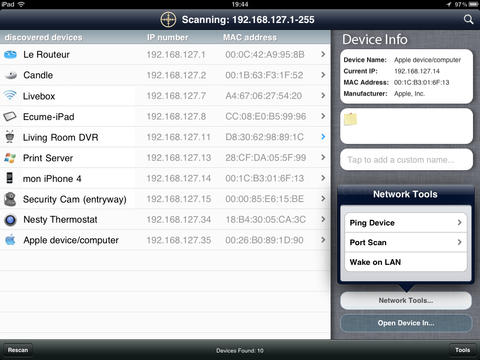Screen dimensions: 480x360
Task: Tap the Candle device icon
Action: [11, 75]
